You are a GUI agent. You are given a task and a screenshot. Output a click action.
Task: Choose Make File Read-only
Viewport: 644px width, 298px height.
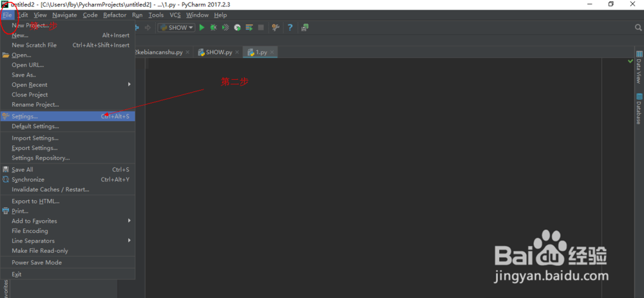tap(68, 251)
